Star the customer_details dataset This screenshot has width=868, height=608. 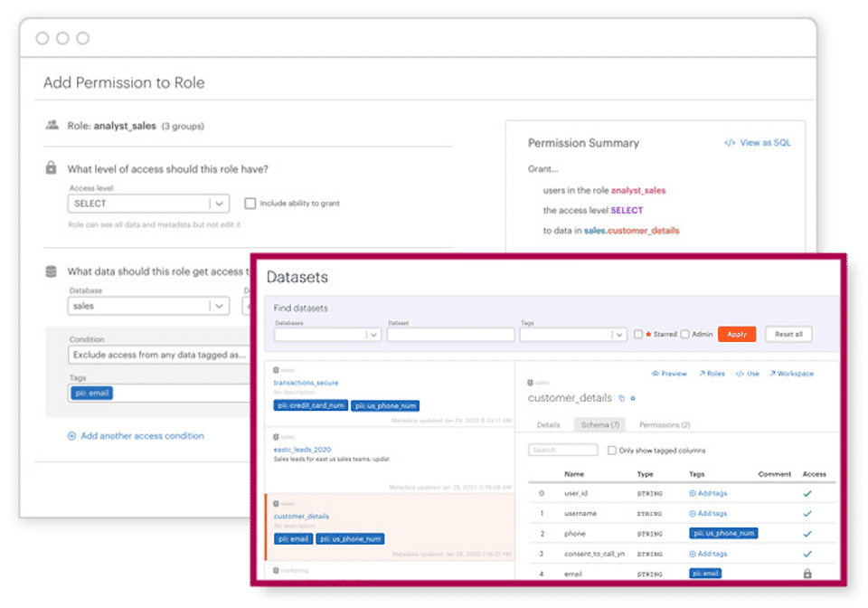pyautogui.click(x=633, y=398)
